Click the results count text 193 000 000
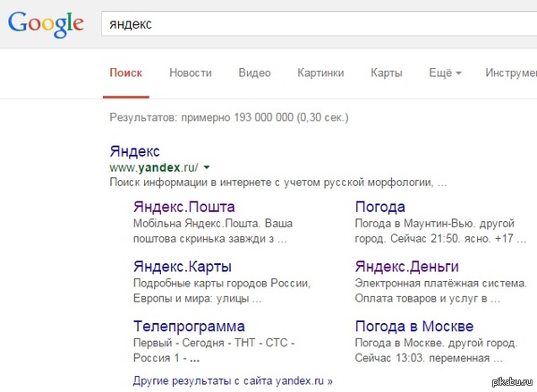The image size is (537, 392). coord(264,117)
